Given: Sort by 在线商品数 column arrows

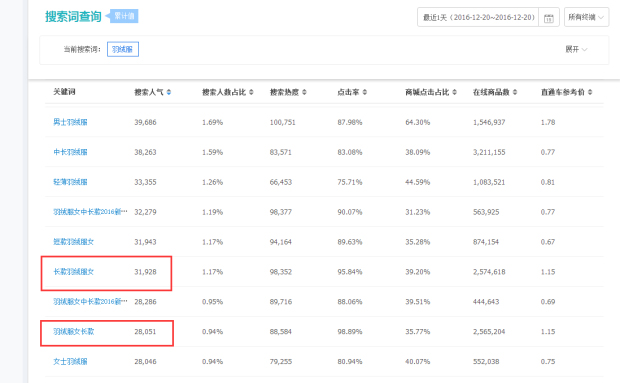Looking at the screenshot, I should pyautogui.click(x=515, y=92).
